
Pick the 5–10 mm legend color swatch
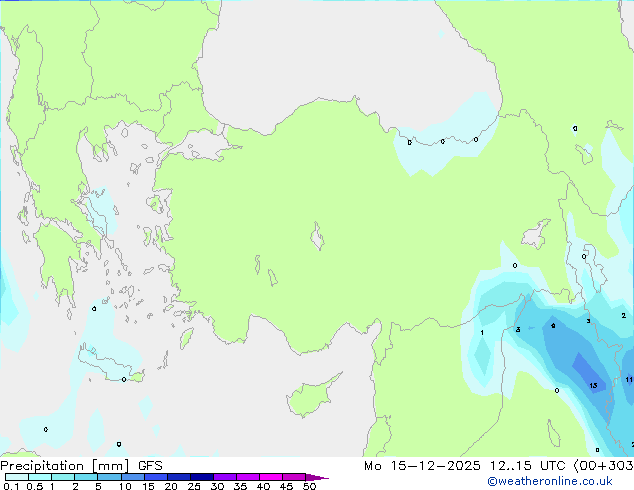[x=109, y=477]
